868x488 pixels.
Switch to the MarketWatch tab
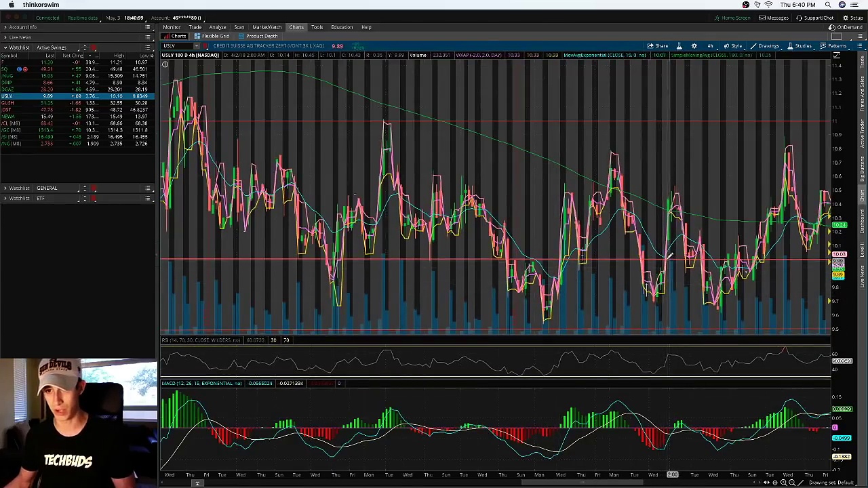click(267, 27)
